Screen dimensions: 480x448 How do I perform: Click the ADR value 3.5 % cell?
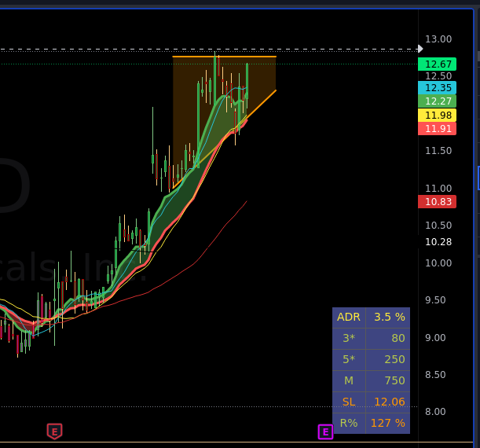[388, 318]
